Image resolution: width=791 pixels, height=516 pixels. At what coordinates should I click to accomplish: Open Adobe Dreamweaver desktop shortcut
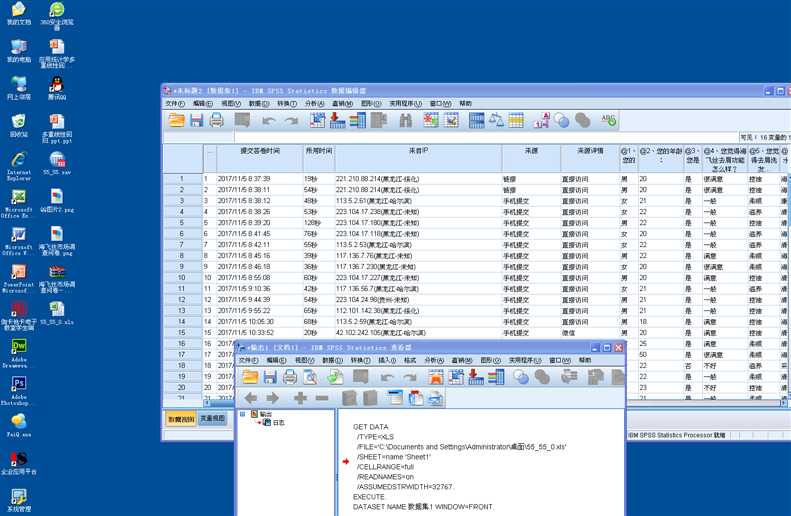tap(19, 353)
